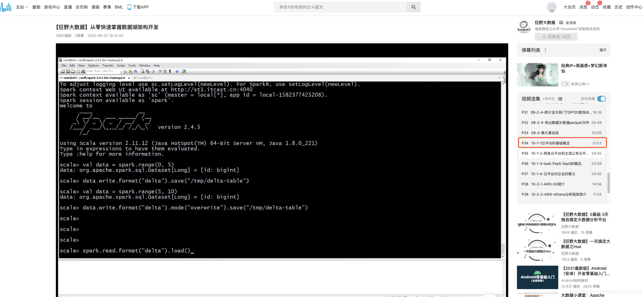Image resolution: width=644 pixels, height=297 pixels.
Task: Open the Android零基础入门 video thumbnail
Action: tap(537, 277)
